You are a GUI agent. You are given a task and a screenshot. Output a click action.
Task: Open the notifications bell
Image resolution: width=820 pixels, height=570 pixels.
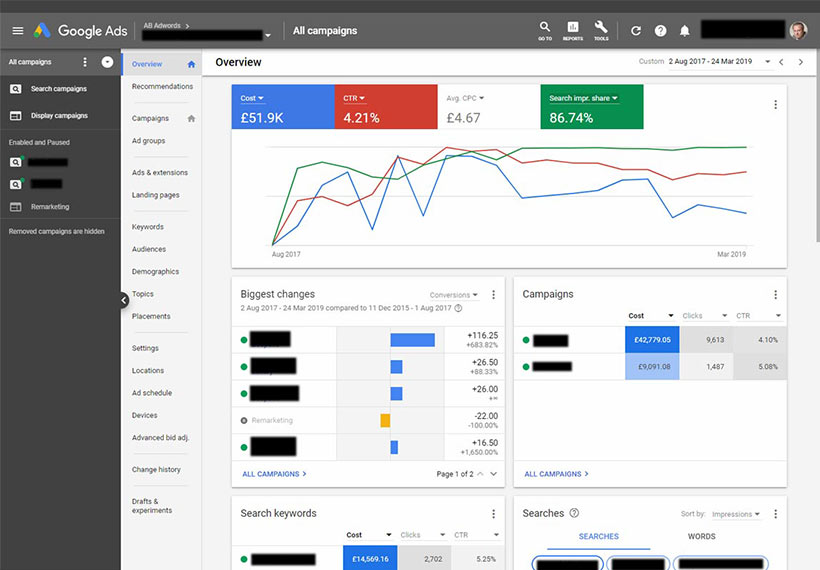tap(685, 31)
